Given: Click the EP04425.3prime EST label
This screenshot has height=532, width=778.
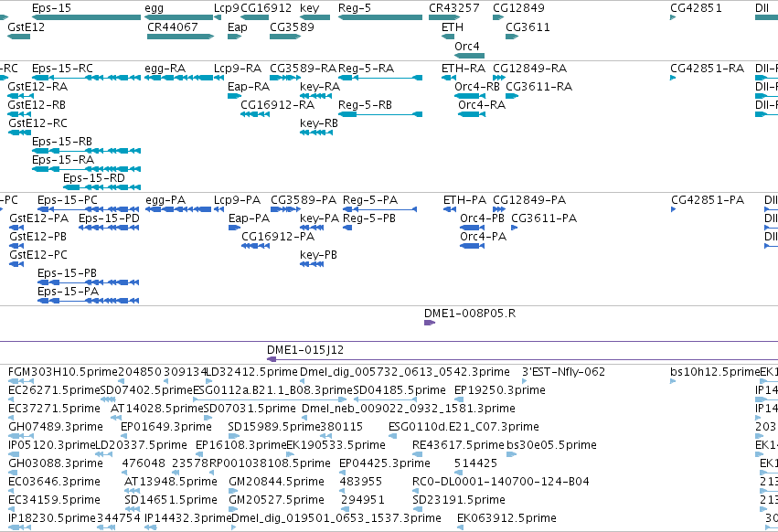Looking at the screenshot, I should (385, 463).
